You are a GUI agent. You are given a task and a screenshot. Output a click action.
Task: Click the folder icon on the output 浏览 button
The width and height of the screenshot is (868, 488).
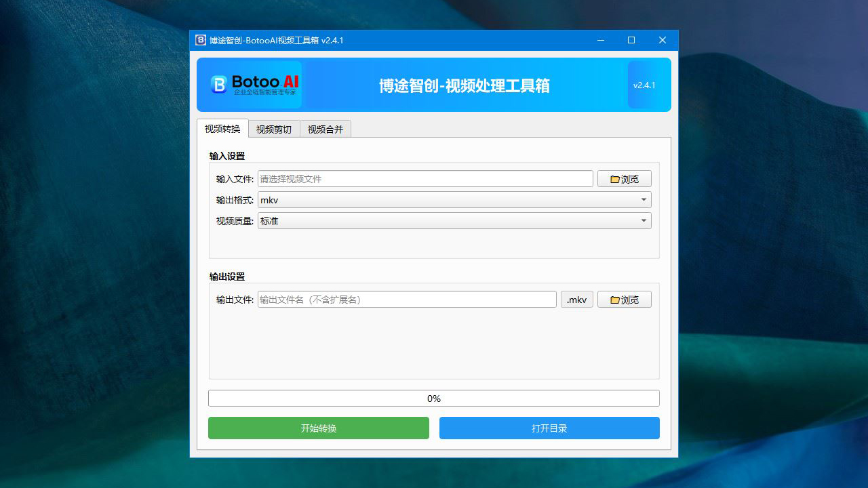click(x=614, y=299)
